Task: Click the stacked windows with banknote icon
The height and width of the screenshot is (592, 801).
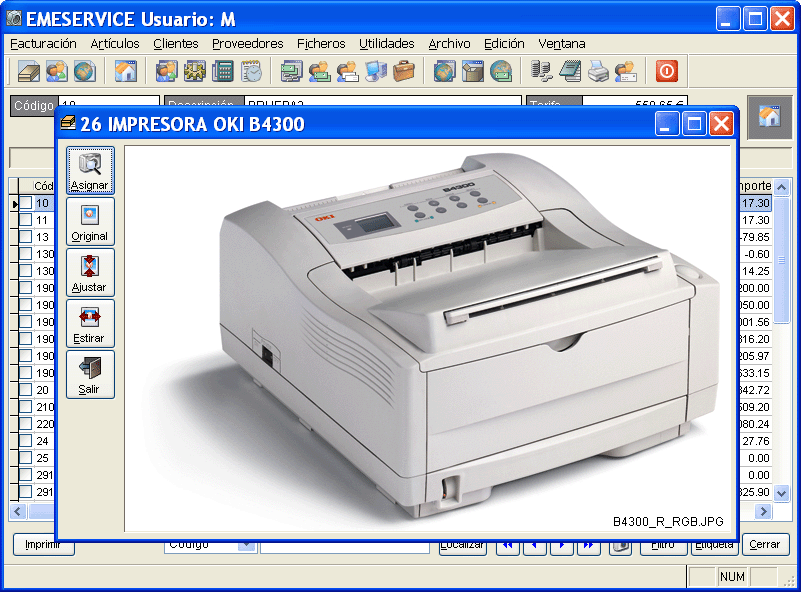Action: [291, 71]
